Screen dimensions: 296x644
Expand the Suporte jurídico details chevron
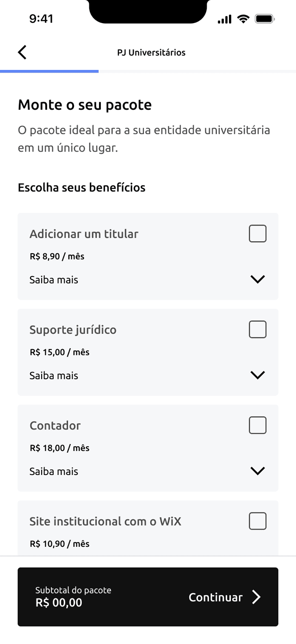257,375
